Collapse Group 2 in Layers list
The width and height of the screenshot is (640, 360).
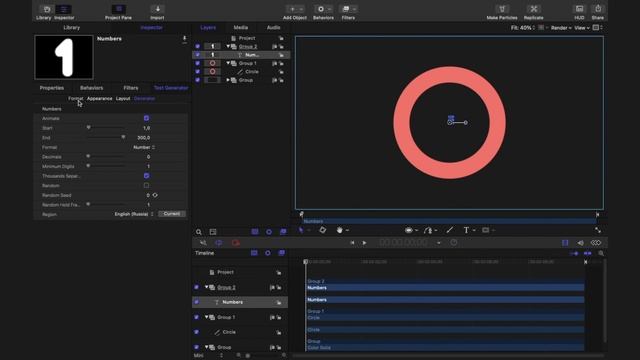click(x=228, y=47)
